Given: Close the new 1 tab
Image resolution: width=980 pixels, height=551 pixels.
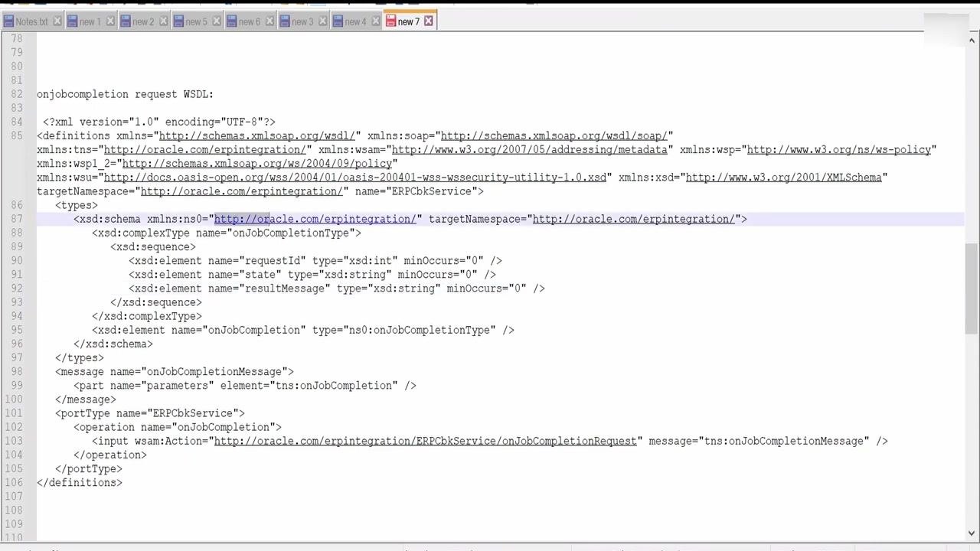Looking at the screenshot, I should (110, 21).
